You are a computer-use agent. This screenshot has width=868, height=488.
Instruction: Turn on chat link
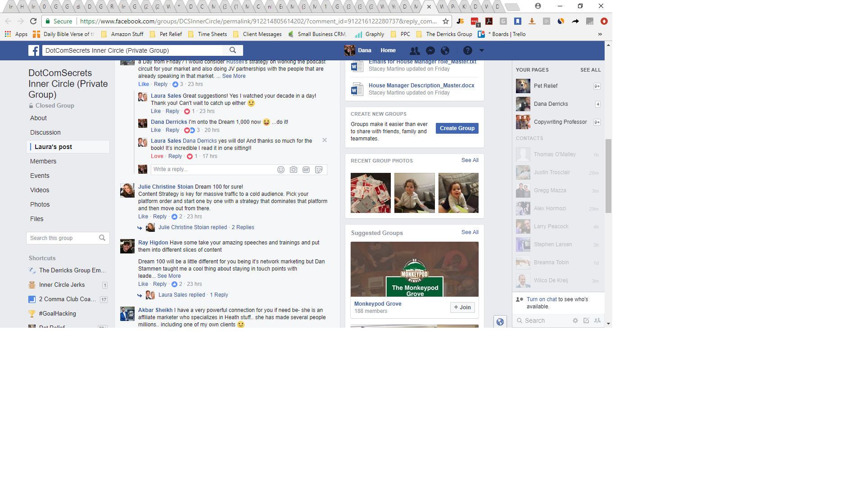click(542, 299)
